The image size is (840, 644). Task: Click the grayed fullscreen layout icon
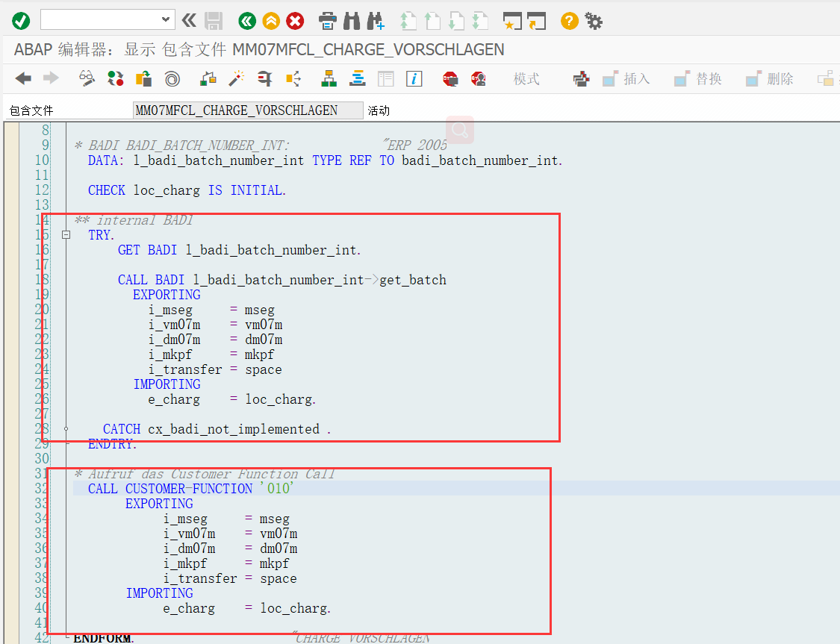coord(386,78)
